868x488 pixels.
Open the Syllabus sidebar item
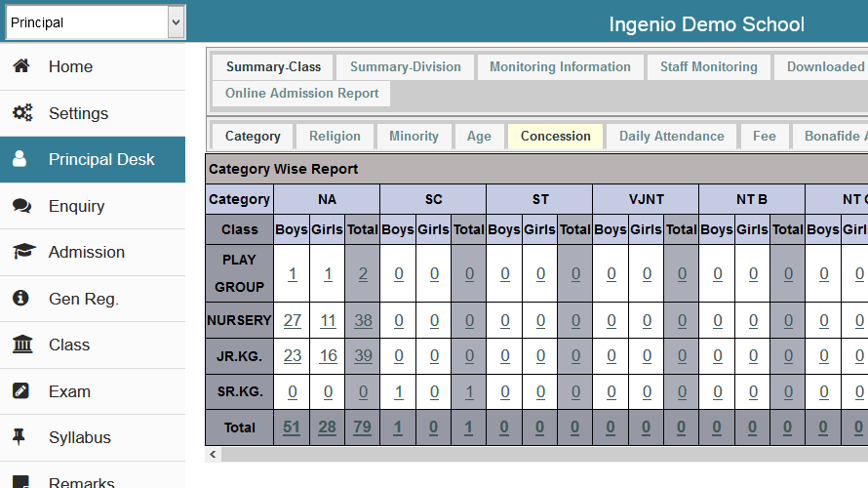click(93, 437)
